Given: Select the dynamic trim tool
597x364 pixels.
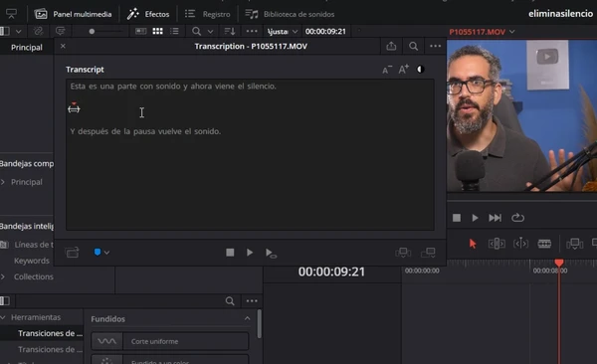Looking at the screenshot, I should (520, 244).
